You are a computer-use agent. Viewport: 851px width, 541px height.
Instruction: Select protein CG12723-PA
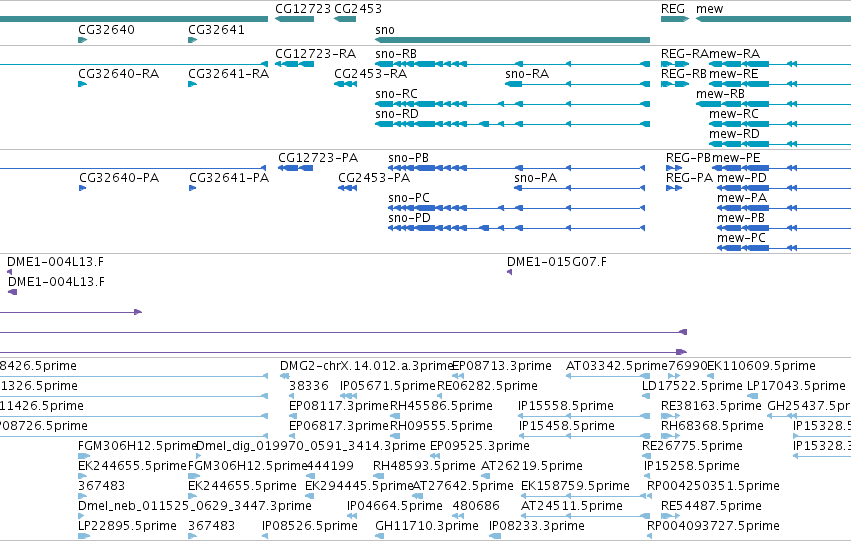(x=318, y=158)
